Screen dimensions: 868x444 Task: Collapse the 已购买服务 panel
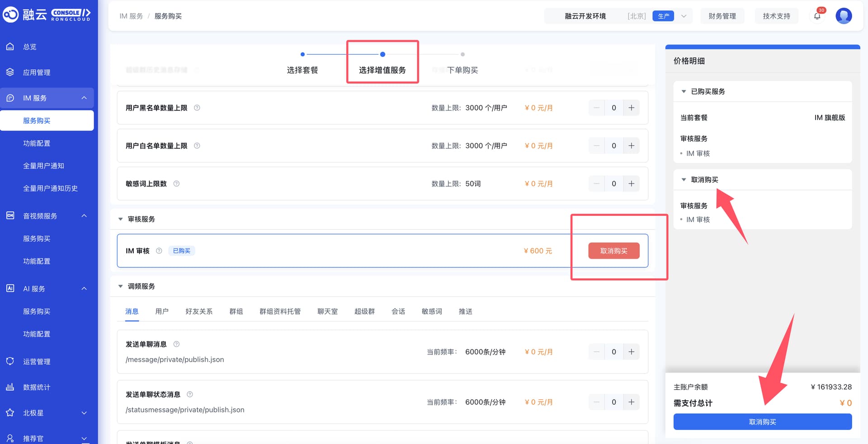[x=684, y=92]
